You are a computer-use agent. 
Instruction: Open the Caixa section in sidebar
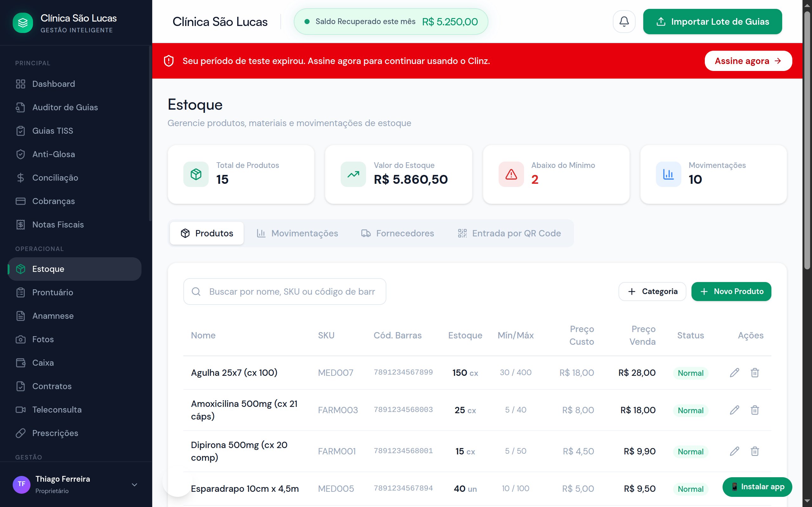[x=43, y=363]
